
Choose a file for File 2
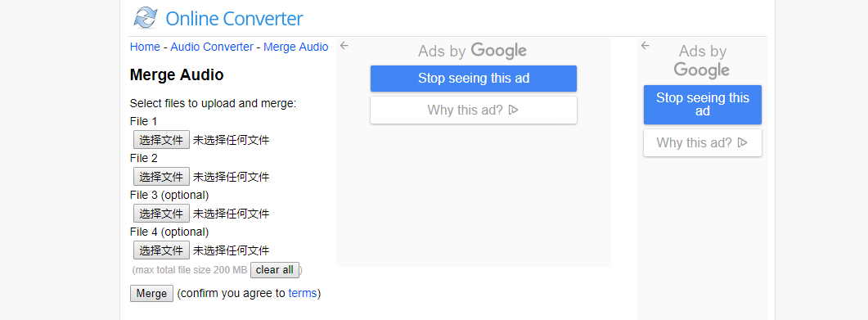click(161, 177)
